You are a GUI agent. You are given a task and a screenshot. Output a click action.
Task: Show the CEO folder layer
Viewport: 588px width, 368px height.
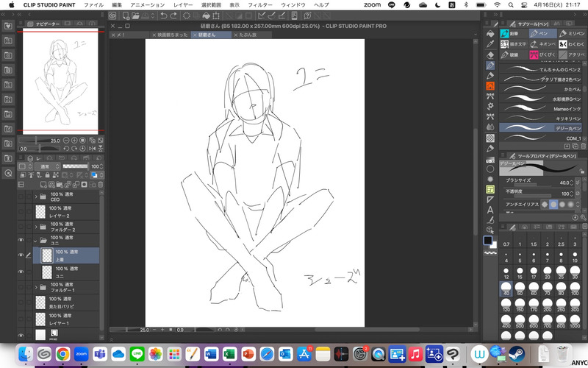[x=21, y=196]
